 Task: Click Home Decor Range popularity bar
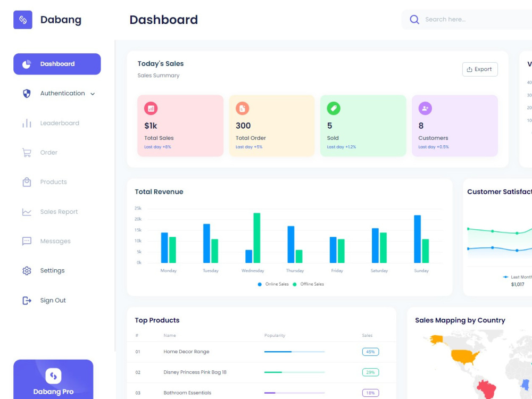click(295, 352)
